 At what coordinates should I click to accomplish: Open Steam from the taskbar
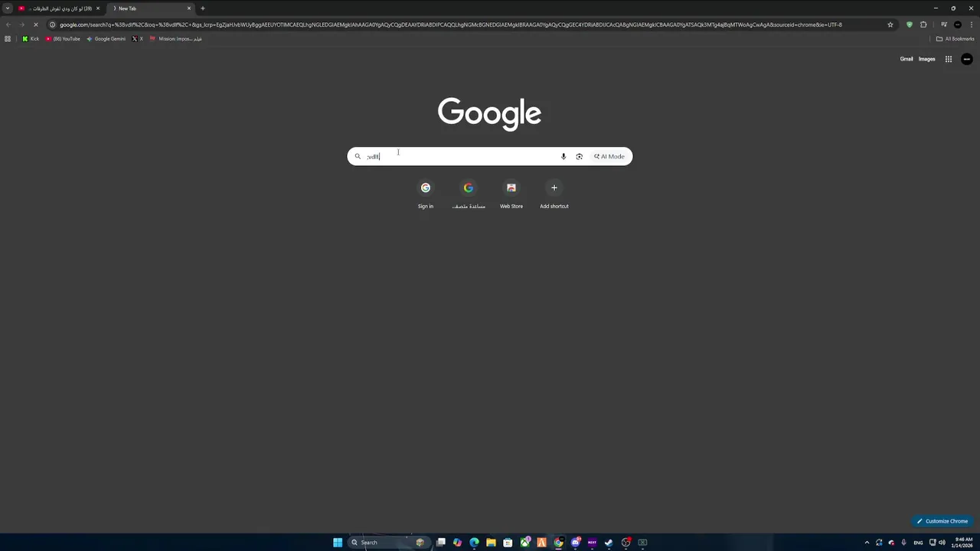[x=609, y=543]
